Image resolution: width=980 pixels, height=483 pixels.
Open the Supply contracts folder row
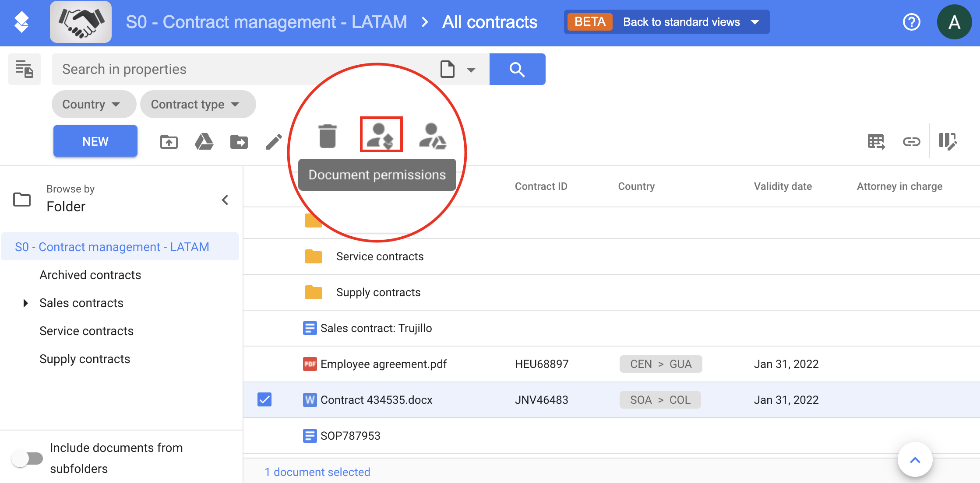[x=611, y=292]
